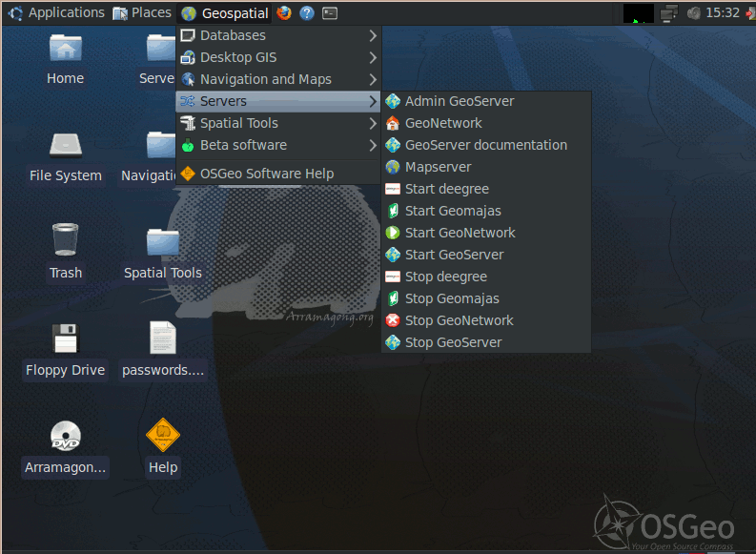Open the Applications menu
756x554 pixels.
point(56,13)
